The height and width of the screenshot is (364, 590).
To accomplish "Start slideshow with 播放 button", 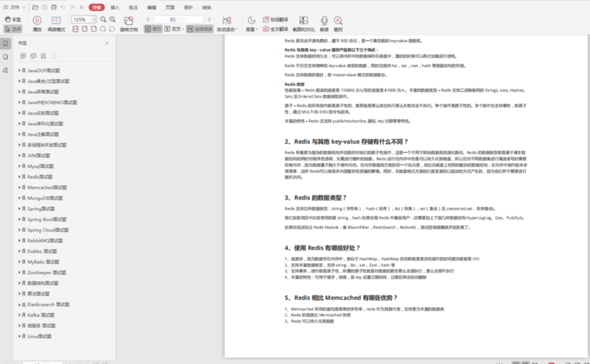I will pyautogui.click(x=38, y=24).
